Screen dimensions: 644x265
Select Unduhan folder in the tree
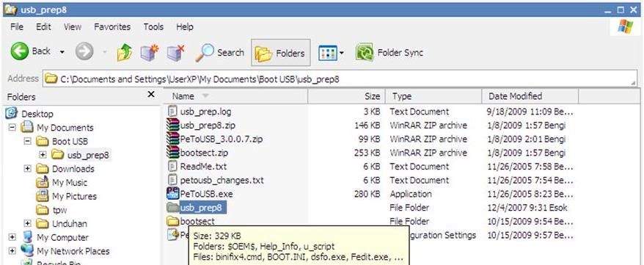[70, 224]
